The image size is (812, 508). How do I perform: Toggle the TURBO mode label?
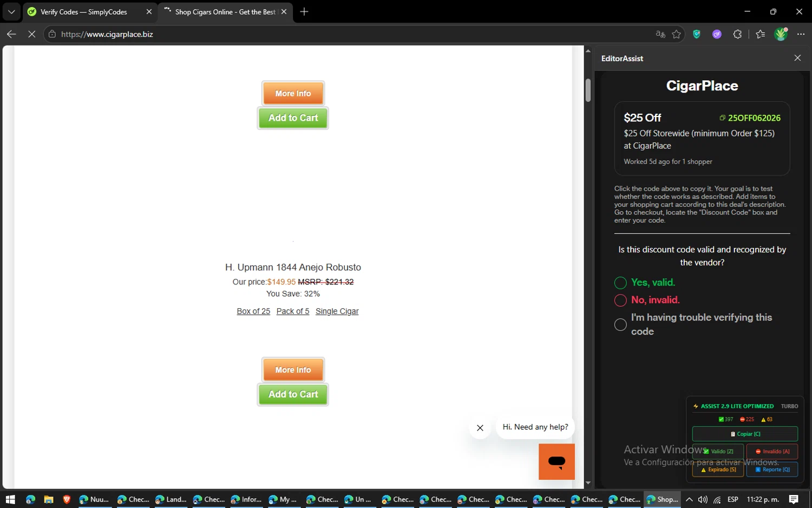point(789,406)
